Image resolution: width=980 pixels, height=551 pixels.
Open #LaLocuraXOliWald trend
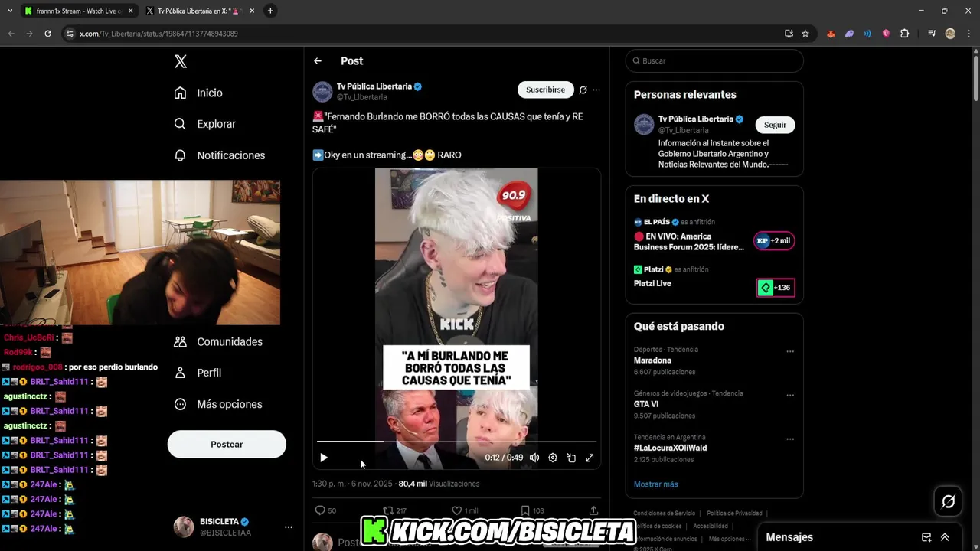671,448
